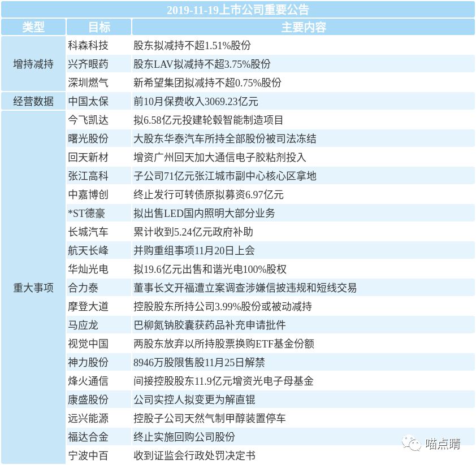Click 公司实控人拟变更为解直锟 text
This screenshot has width=476, height=465.
tap(194, 400)
